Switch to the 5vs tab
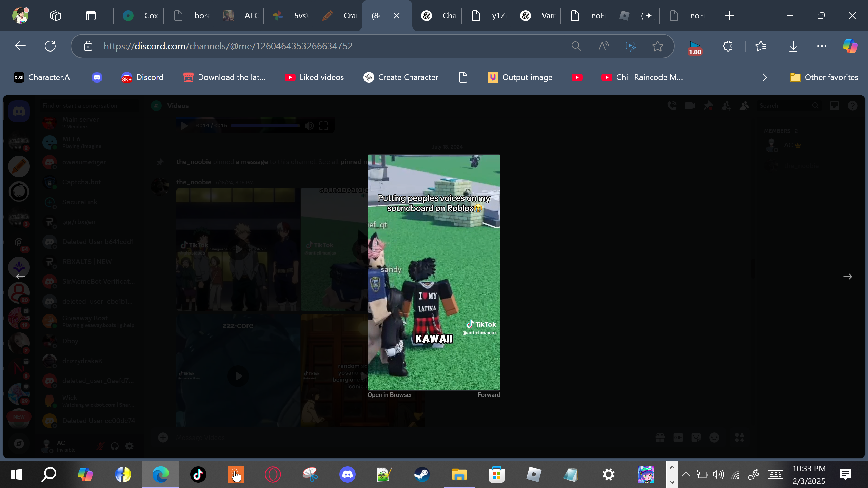The width and height of the screenshot is (868, 488). pyautogui.click(x=290, y=16)
